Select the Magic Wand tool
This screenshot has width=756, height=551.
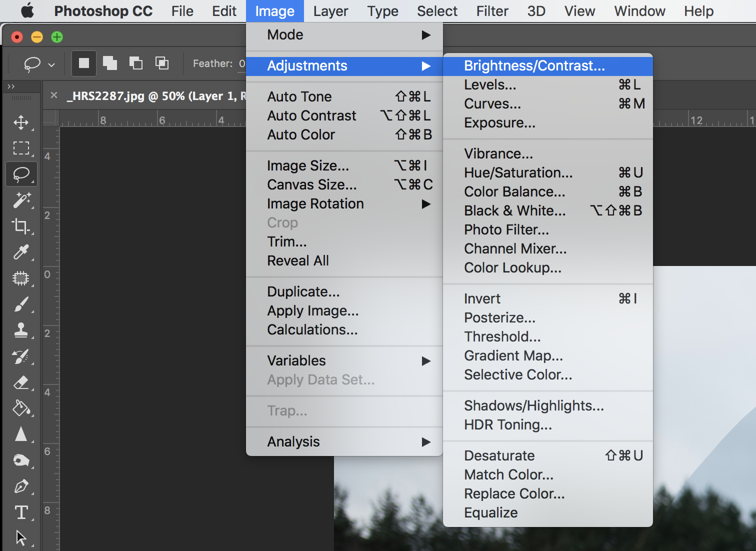[x=21, y=200]
